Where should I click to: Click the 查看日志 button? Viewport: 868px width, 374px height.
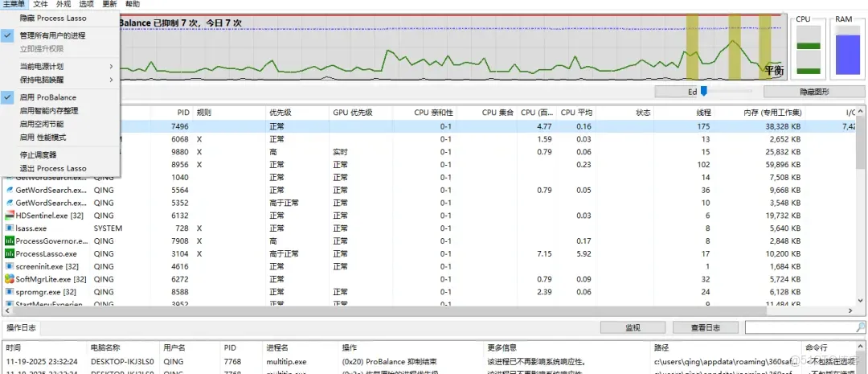tap(706, 327)
